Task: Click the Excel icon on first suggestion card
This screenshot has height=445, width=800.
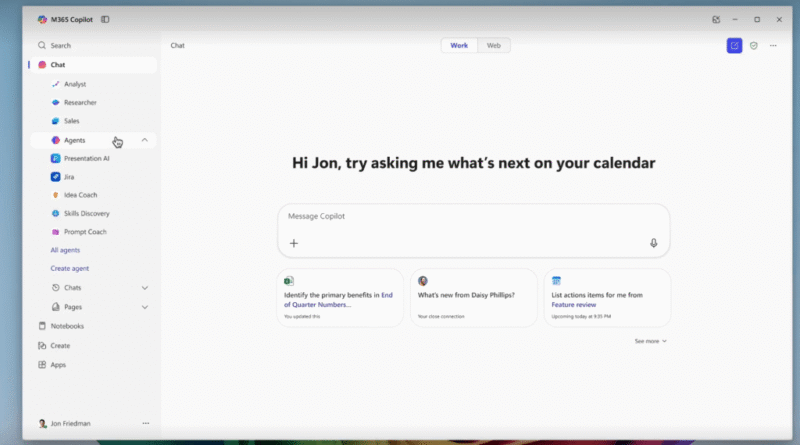Action: point(289,281)
